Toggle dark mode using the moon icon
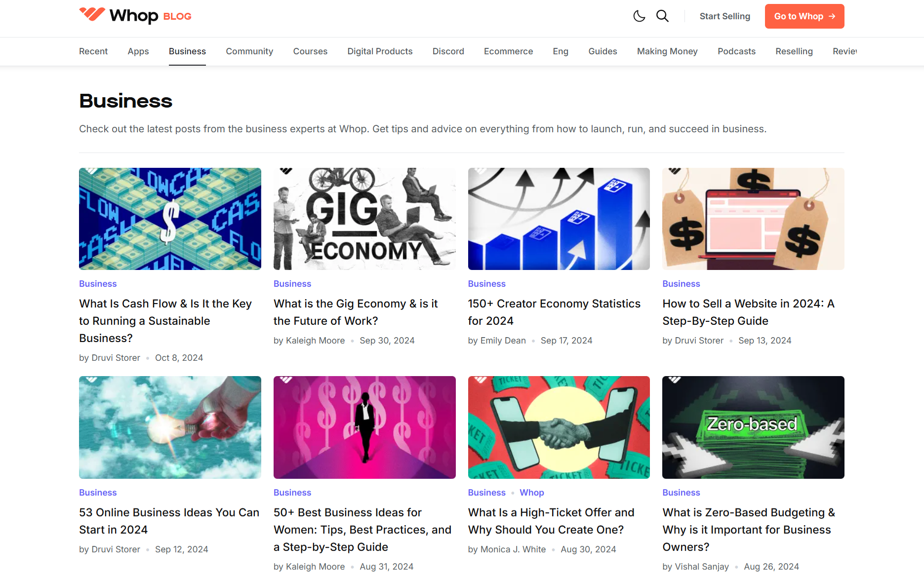Viewport: 924px width, 574px height. click(x=639, y=16)
